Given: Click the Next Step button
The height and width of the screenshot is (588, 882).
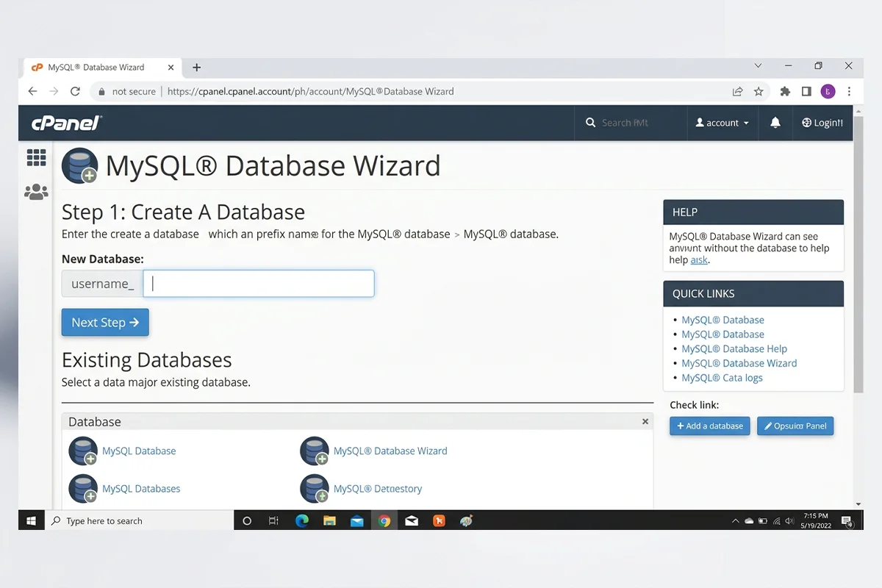Looking at the screenshot, I should (105, 323).
